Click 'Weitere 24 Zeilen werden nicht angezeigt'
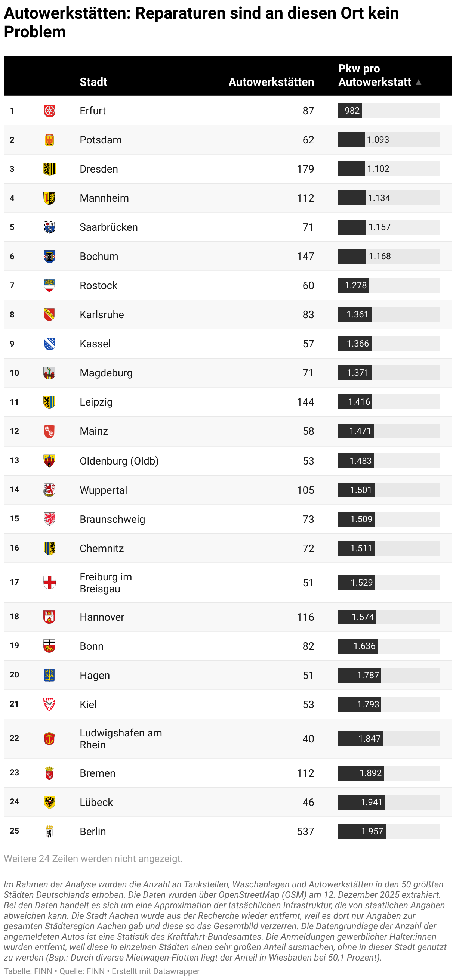Screen dimensions: 456x980 click(93, 859)
